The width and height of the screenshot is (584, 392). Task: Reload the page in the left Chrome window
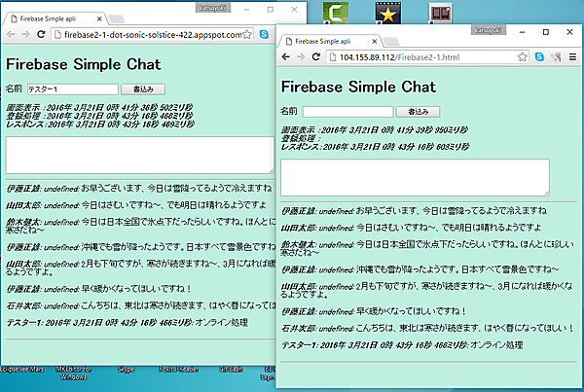pos(41,35)
